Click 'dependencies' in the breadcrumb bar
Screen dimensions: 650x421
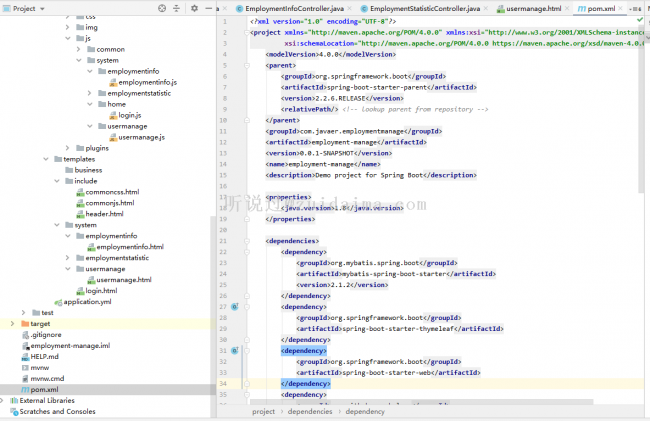tap(310, 411)
